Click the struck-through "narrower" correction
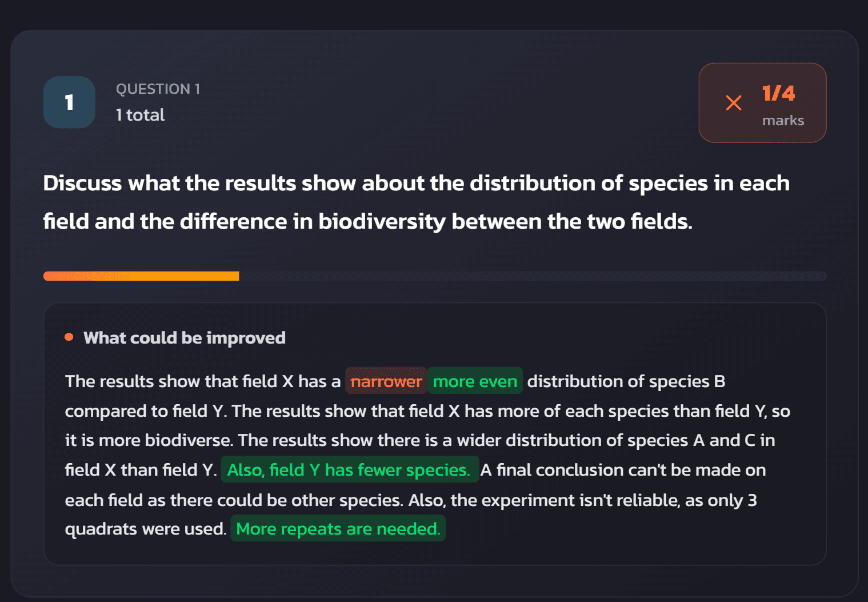868x602 pixels. (x=386, y=381)
